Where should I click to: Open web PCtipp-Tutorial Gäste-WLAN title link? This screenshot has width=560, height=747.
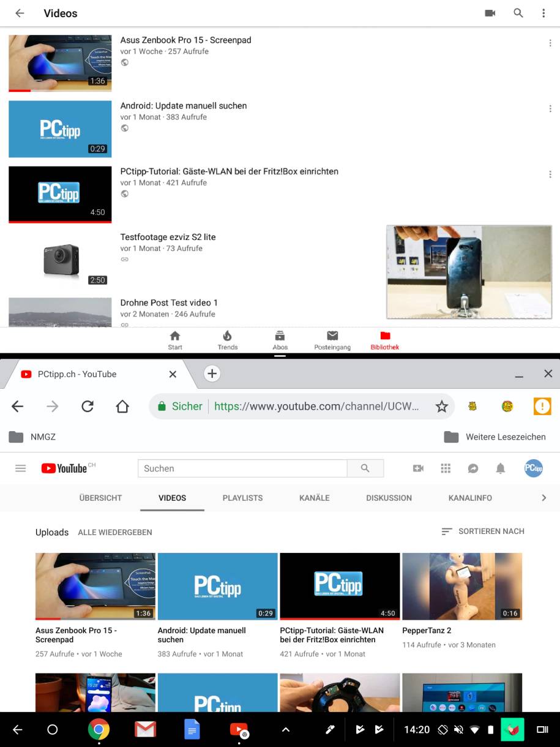click(332, 635)
